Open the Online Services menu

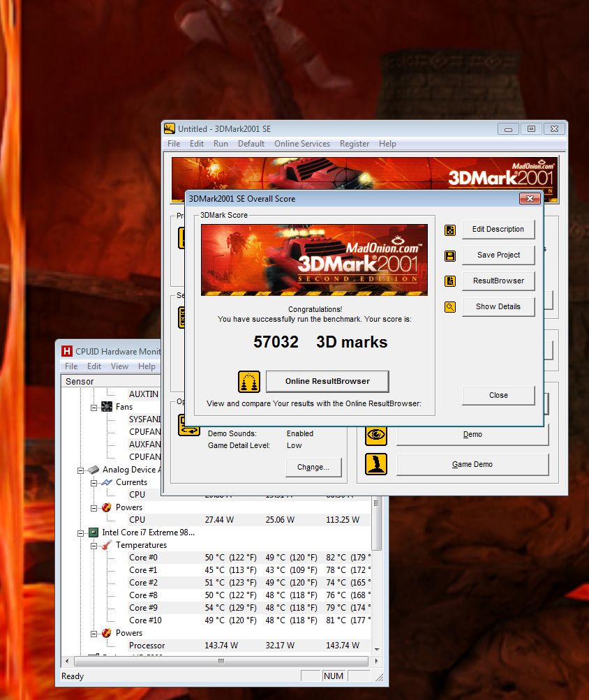pyautogui.click(x=302, y=144)
